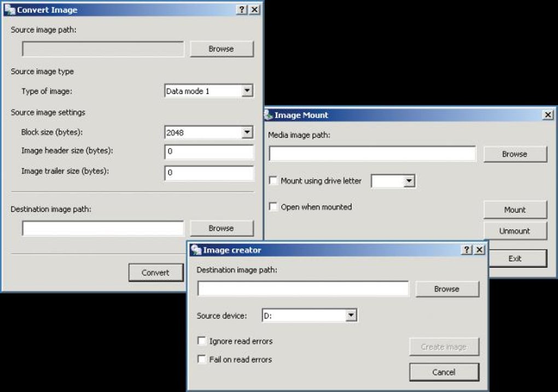Click the Image creator title bar icon
The image size is (558, 392).
tap(196, 250)
